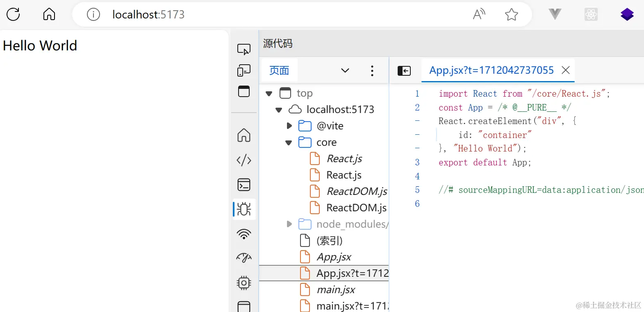Open the Network tool in the activity bar
The width and height of the screenshot is (644, 312).
pyautogui.click(x=244, y=234)
